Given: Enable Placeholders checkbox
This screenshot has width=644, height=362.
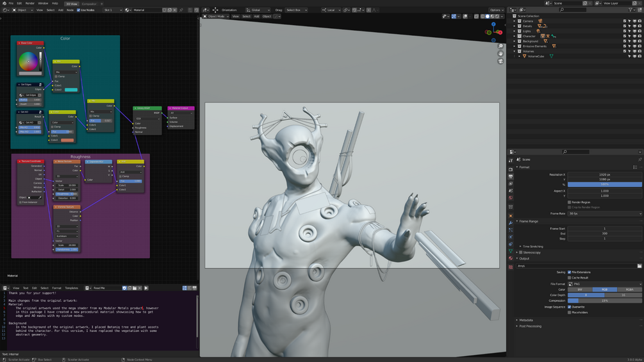Looking at the screenshot, I should [569, 312].
